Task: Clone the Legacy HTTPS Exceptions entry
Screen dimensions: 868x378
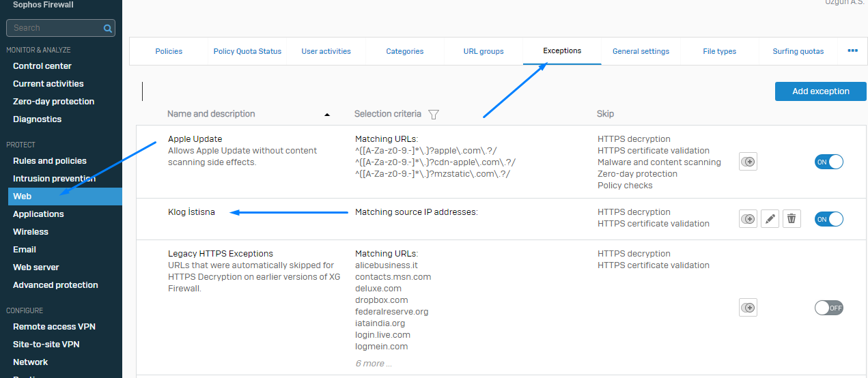Action: pos(748,308)
